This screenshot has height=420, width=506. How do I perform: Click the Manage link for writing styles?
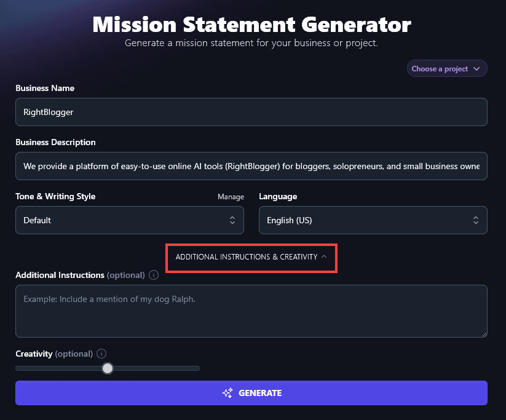click(231, 196)
